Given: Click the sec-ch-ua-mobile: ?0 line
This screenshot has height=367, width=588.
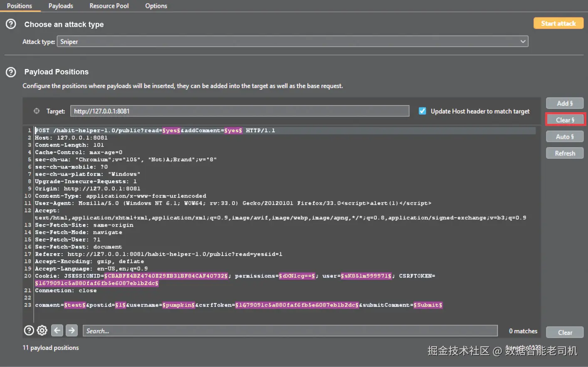Looking at the screenshot, I should [x=71, y=167].
